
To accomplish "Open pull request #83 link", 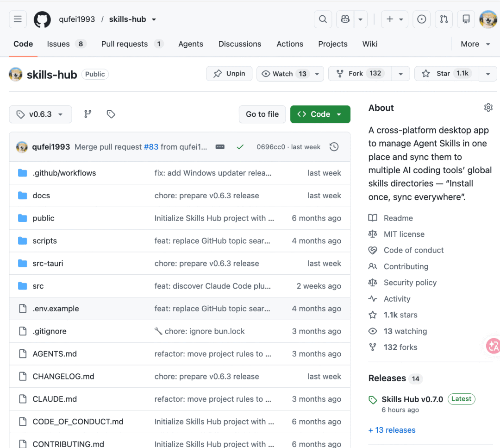I will tap(151, 147).
